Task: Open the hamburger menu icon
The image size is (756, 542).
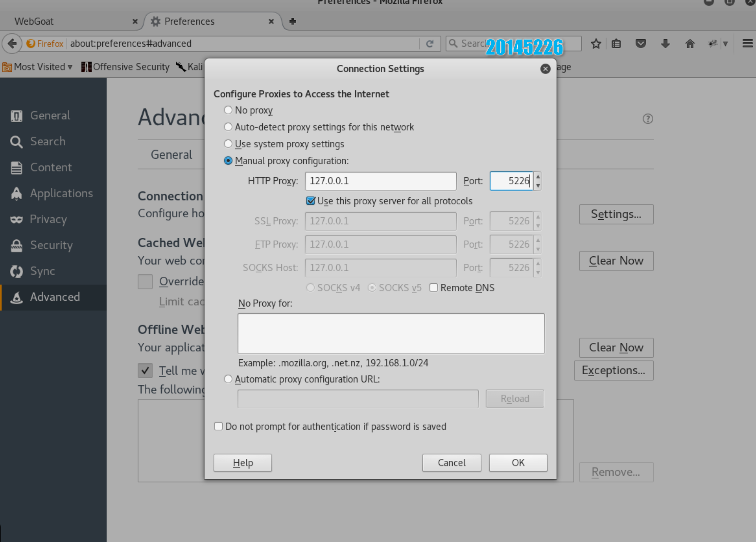Action: coord(748,44)
